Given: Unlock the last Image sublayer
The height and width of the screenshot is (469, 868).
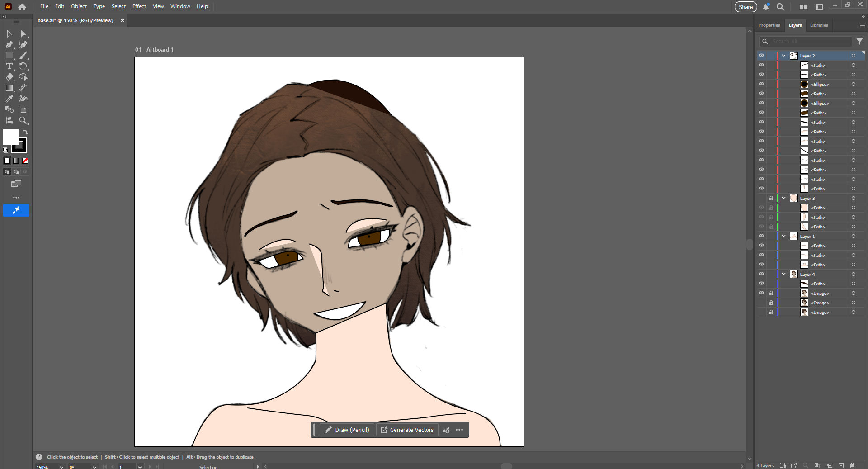Looking at the screenshot, I should [771, 312].
